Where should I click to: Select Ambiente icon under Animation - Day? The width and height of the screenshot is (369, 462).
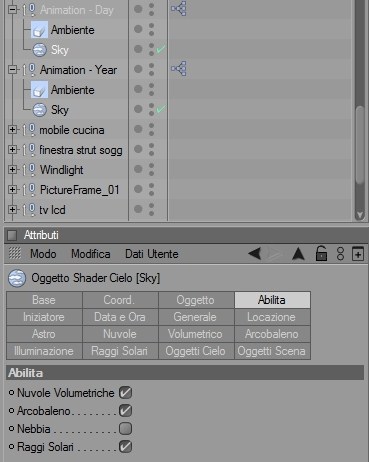(x=39, y=30)
